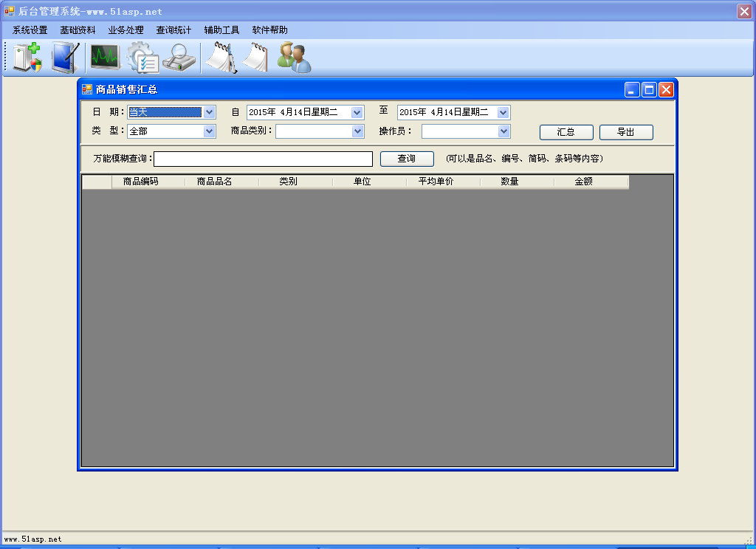The width and height of the screenshot is (756, 549).
Task: Maximize the 商品销售汇总 window
Action: (649, 89)
